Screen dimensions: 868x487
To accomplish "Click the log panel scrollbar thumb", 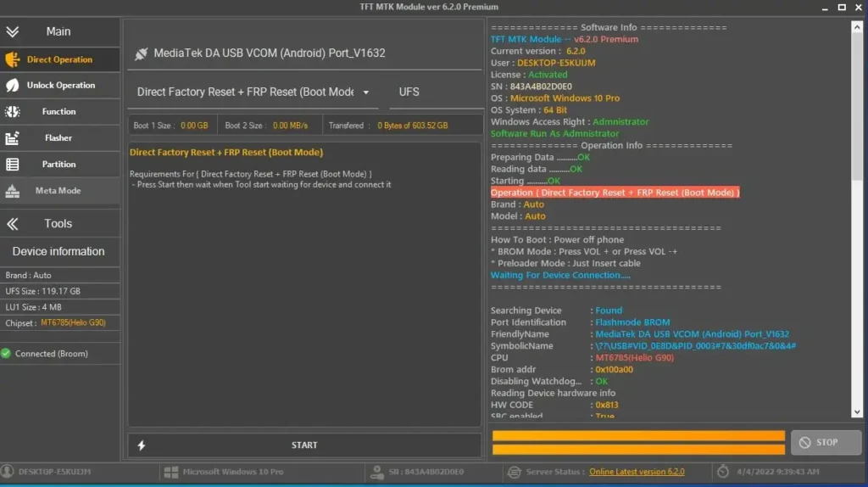I will [857, 105].
